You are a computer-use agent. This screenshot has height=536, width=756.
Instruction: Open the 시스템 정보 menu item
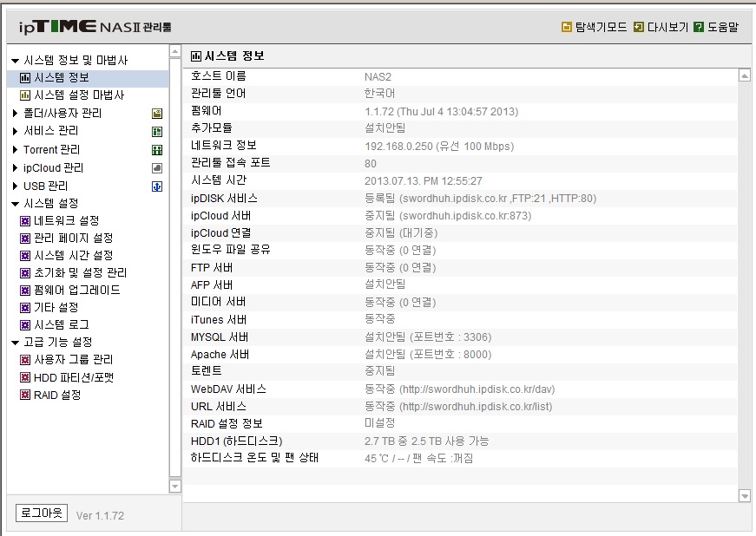coord(88,78)
